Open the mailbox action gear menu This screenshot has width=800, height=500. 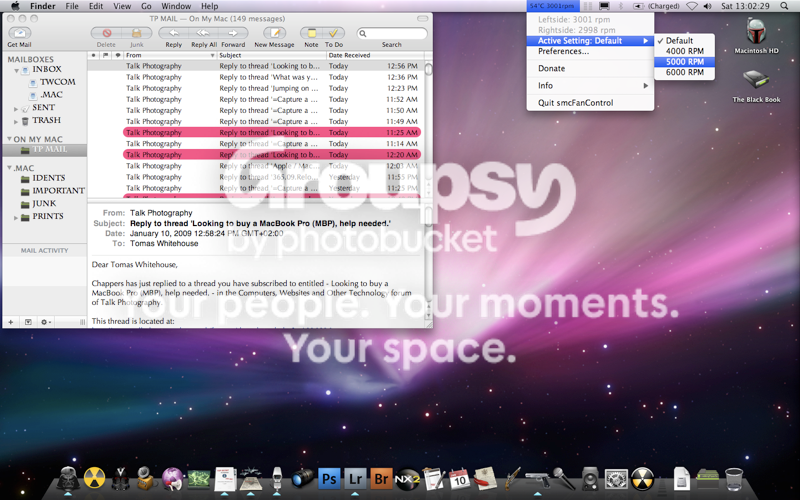45,322
